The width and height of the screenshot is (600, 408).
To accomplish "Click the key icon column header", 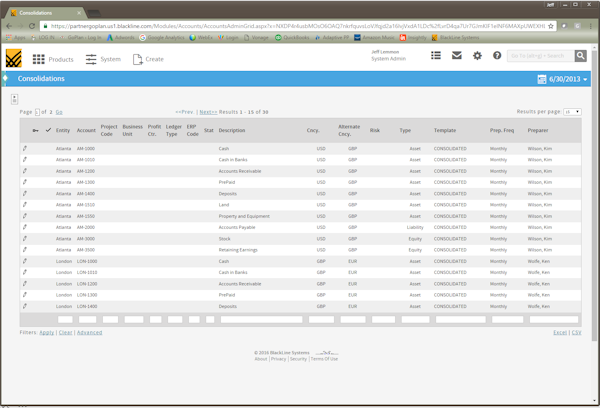I will click(35, 131).
